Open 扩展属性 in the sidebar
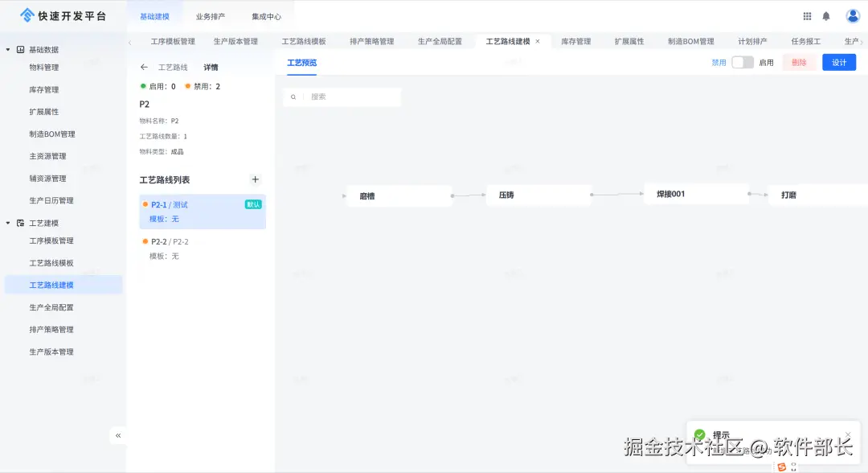 (43, 111)
